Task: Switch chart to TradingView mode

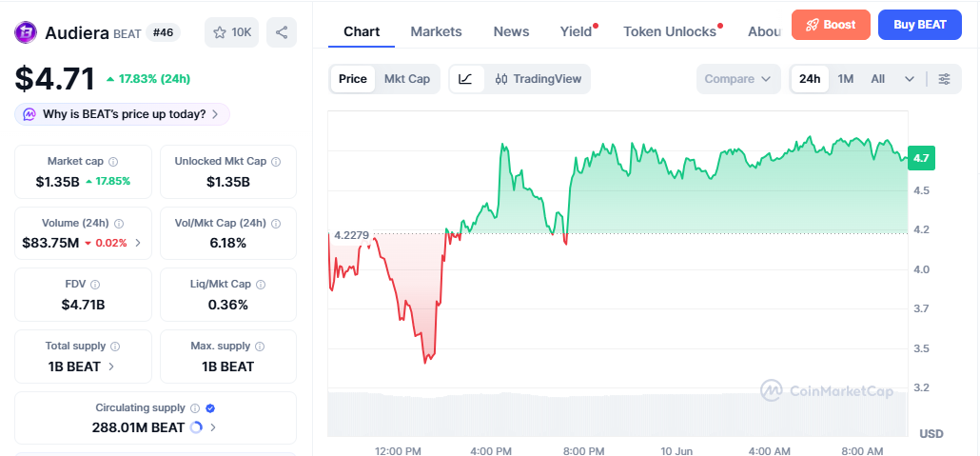Action: (539, 79)
